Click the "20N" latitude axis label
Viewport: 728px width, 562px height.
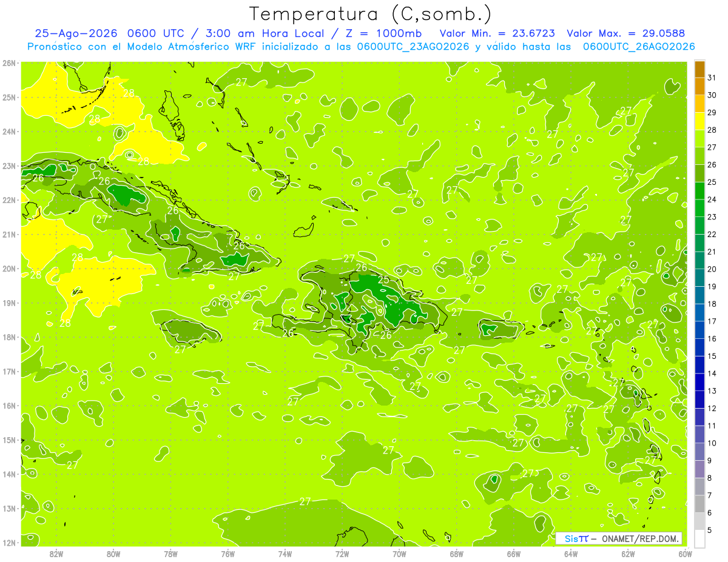pyautogui.click(x=10, y=269)
